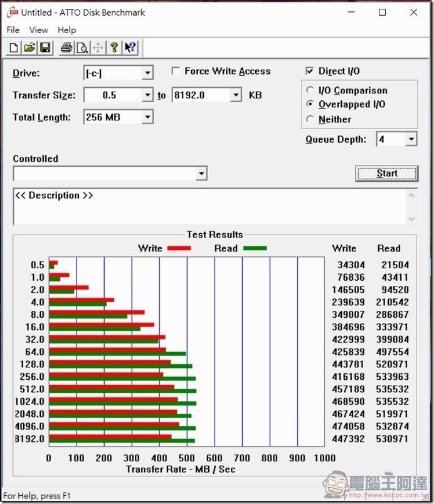Open the View menu
This screenshot has height=504, width=434.
(38, 29)
